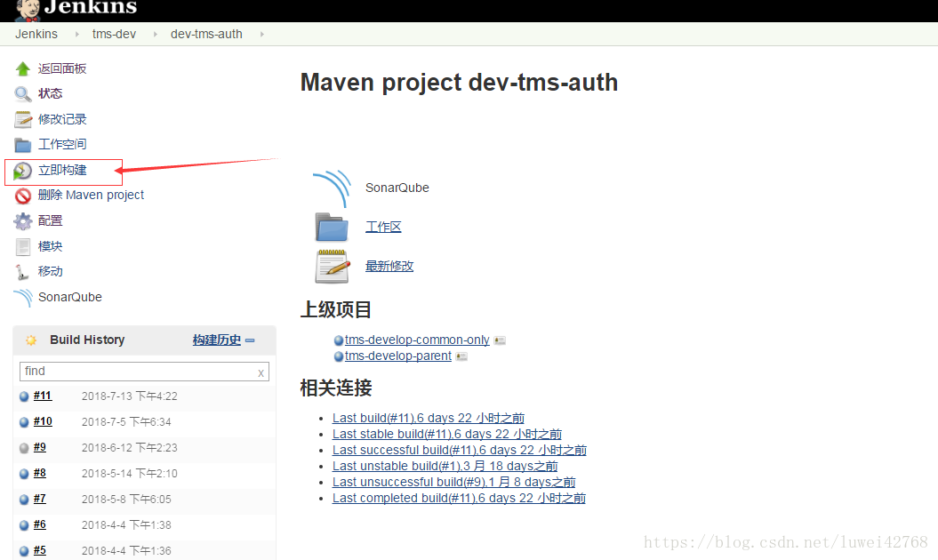This screenshot has width=938, height=560.
Task: Click the large SonarQube icon in main panel
Action: pos(332,188)
